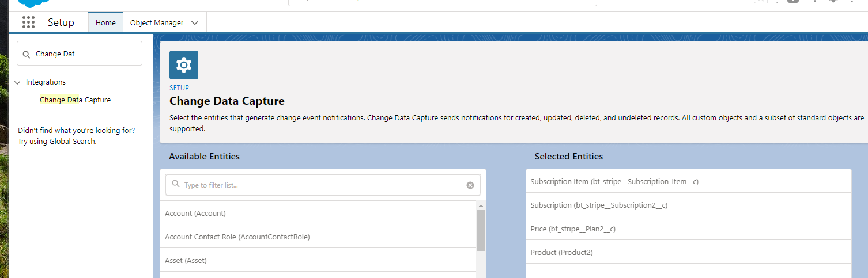Select Account Contact Role (AccountContactRole) entity
868x278 pixels.
click(318, 237)
